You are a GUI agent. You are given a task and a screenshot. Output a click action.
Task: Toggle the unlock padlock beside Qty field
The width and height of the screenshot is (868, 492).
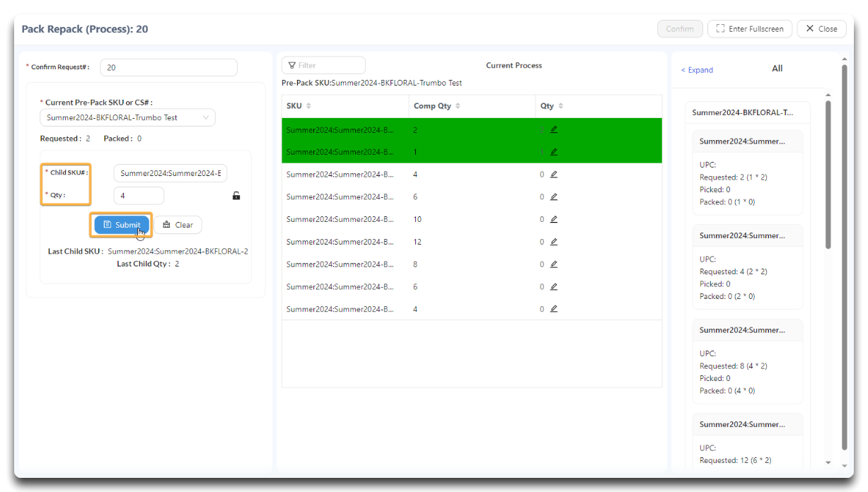pos(236,196)
